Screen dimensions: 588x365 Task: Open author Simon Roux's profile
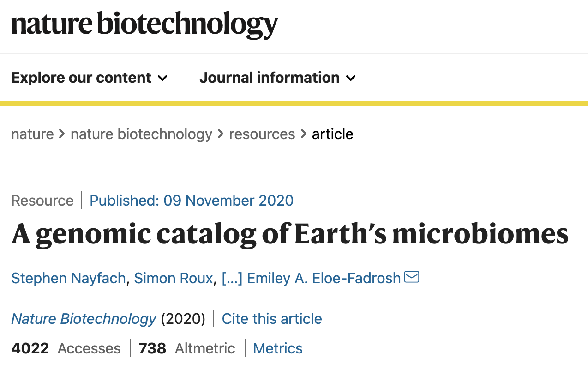click(x=174, y=278)
